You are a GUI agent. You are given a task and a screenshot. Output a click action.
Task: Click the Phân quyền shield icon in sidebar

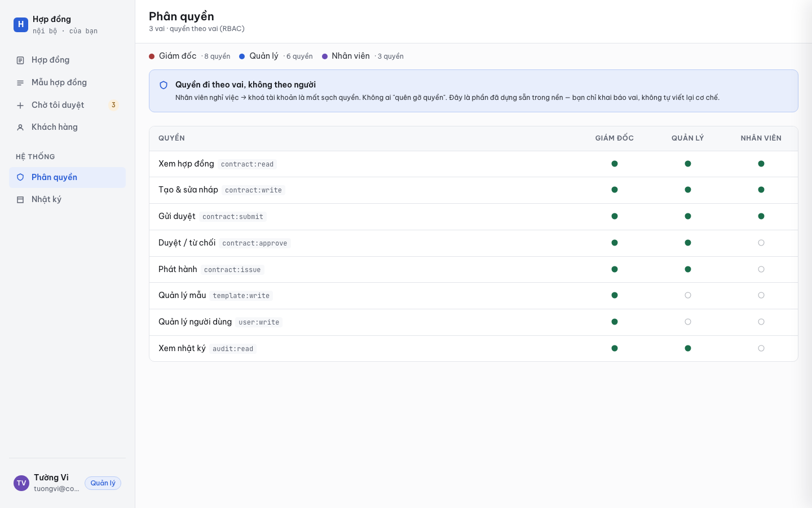(20, 177)
